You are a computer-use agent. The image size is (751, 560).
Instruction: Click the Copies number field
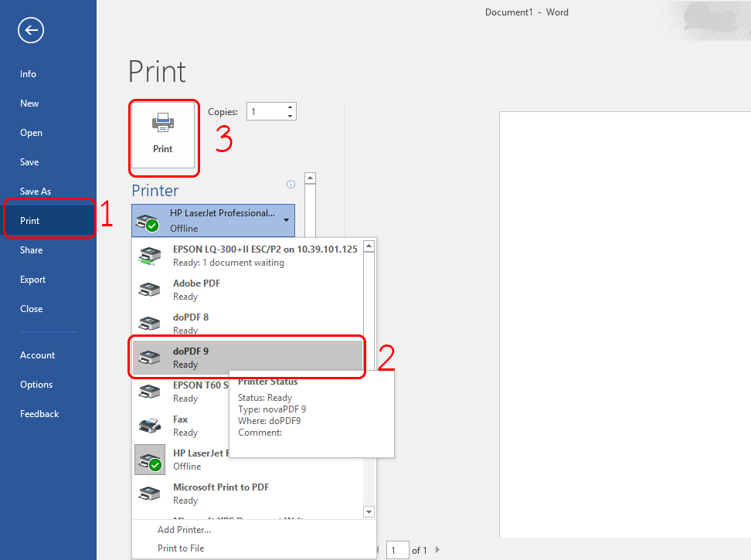pyautogui.click(x=267, y=111)
